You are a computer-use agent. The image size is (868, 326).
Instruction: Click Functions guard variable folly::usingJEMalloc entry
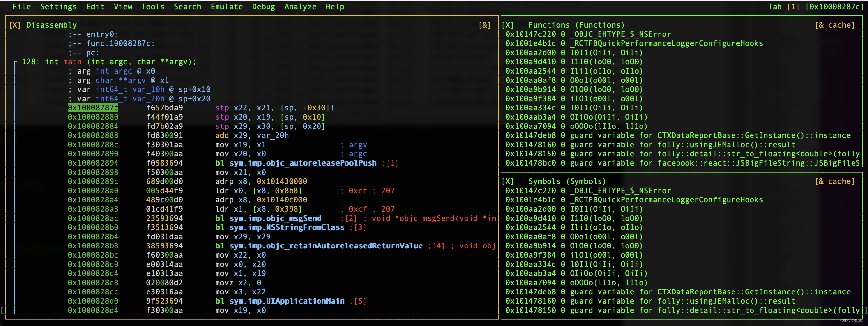coord(650,145)
